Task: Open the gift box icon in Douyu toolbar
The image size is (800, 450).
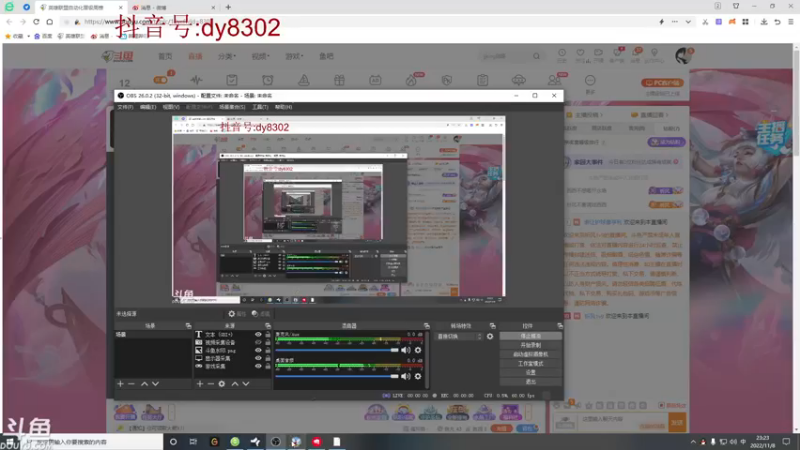Action: point(339,80)
